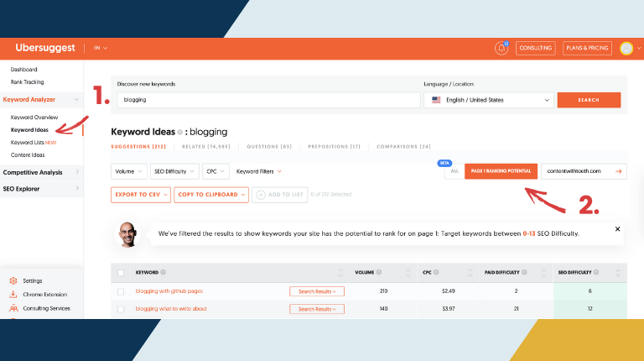Close the filtered results message

[617, 229]
